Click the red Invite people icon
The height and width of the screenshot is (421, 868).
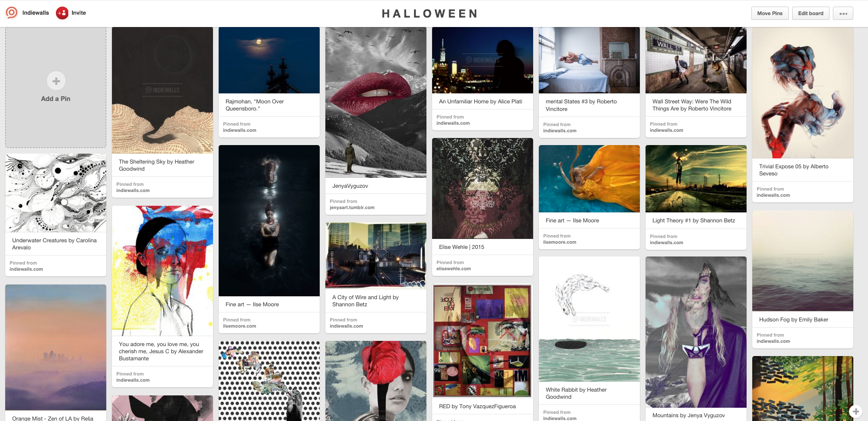point(62,13)
